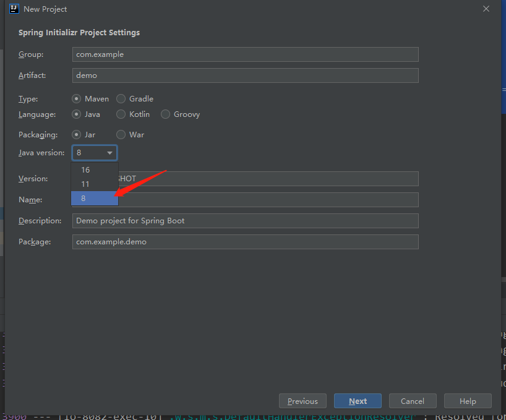Viewport: 506px width, 420px height.
Task: Choose Kotlin as the language
Action: pos(121,114)
